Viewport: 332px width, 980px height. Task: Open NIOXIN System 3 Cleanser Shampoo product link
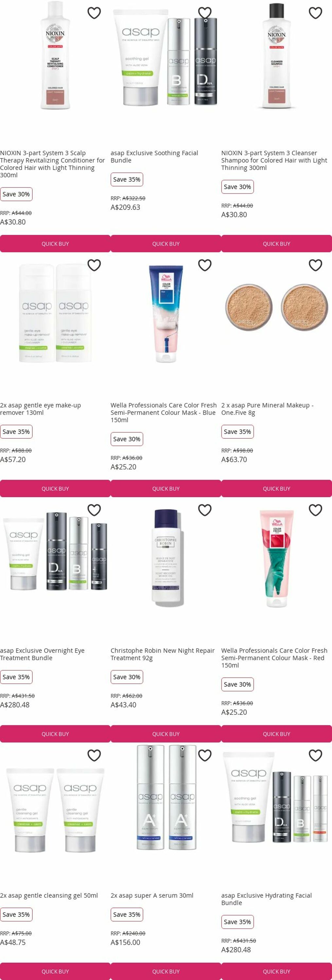[274, 160]
